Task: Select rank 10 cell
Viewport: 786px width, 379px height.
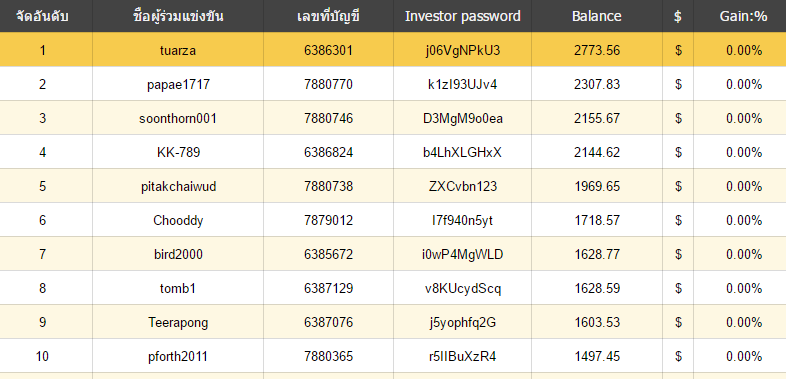Action: tap(42, 356)
